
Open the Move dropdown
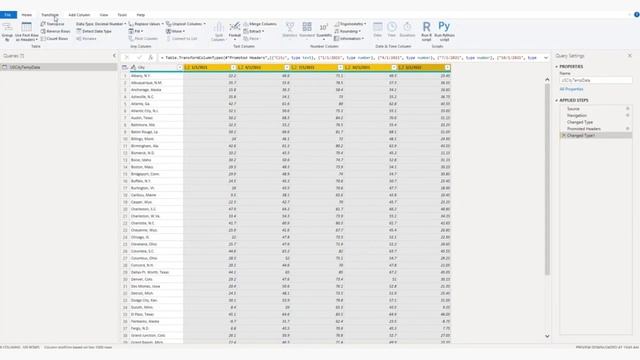176,31
